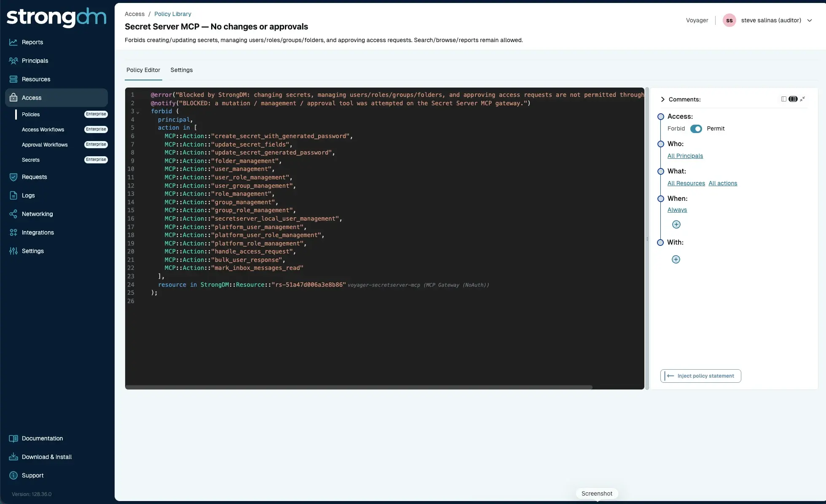
Task: Open the Logs page
Action: click(28, 195)
